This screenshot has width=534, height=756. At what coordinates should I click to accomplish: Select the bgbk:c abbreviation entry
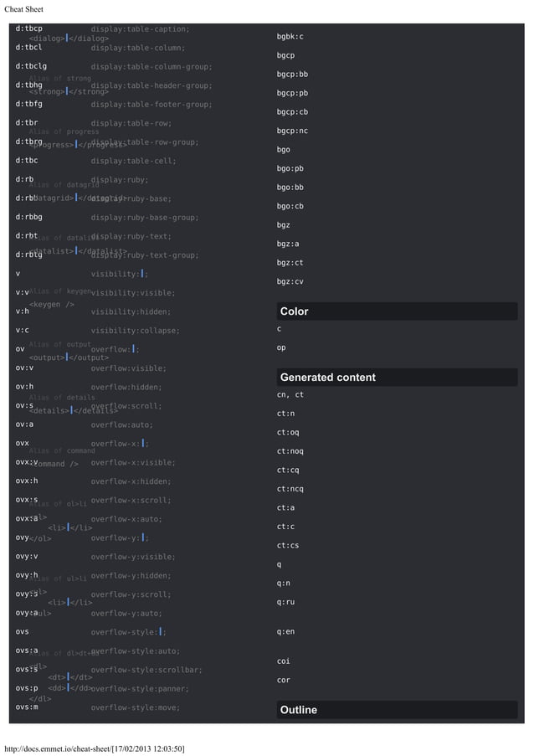(290, 37)
